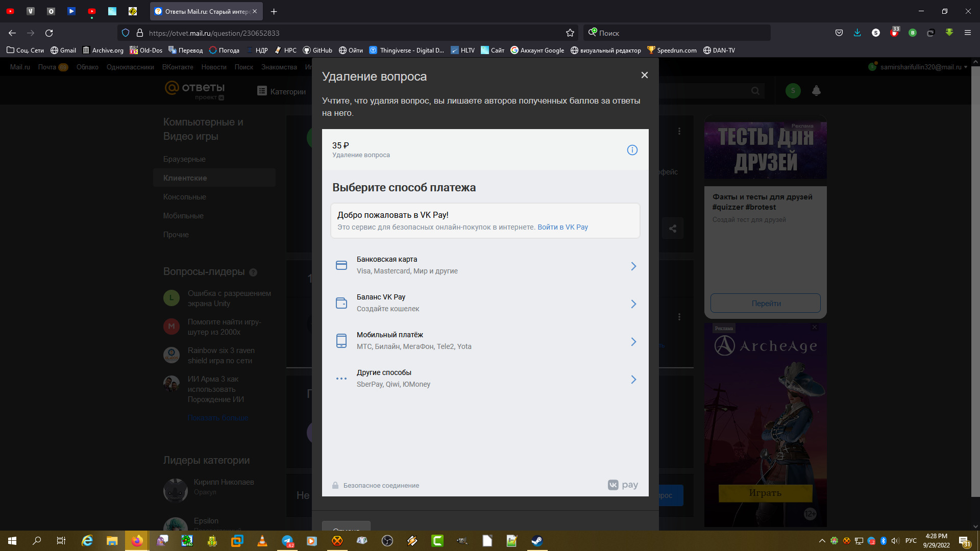Open VLC media player from taskbar

[x=262, y=541]
